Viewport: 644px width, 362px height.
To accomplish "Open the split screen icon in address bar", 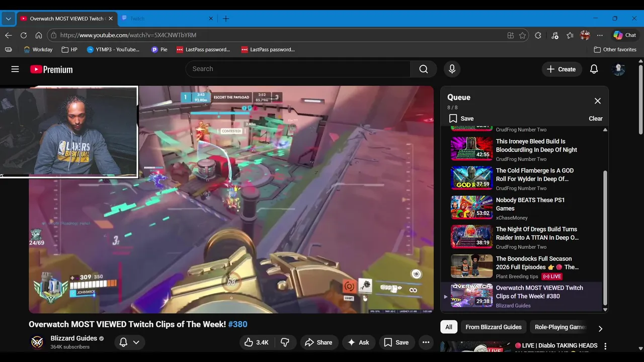I will pos(511,35).
